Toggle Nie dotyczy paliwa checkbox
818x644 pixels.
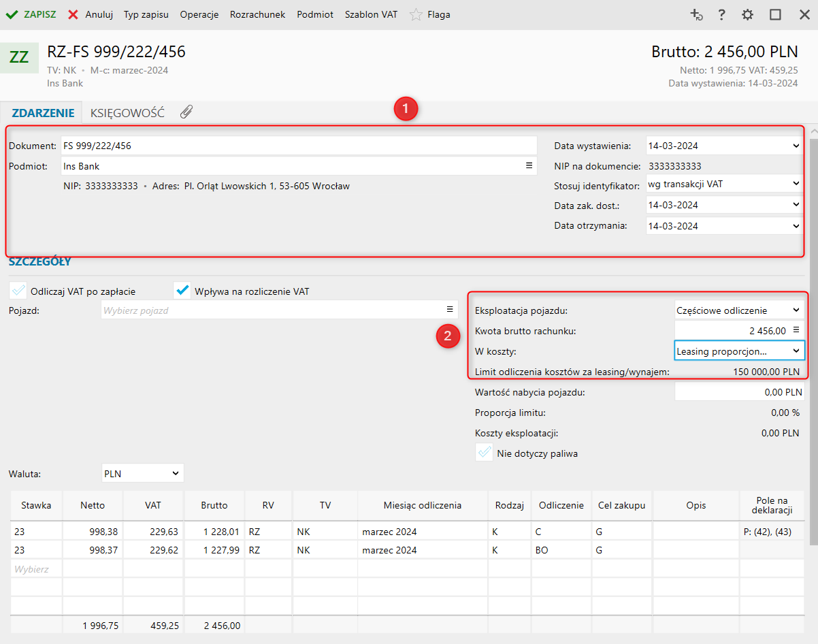(484, 453)
